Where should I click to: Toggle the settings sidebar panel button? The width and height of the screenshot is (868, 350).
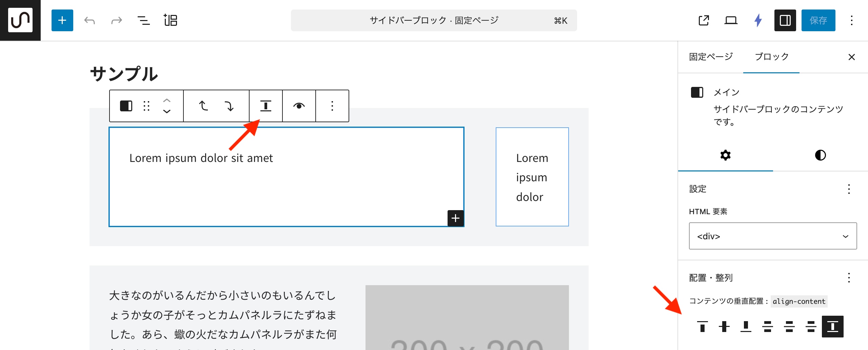(785, 20)
